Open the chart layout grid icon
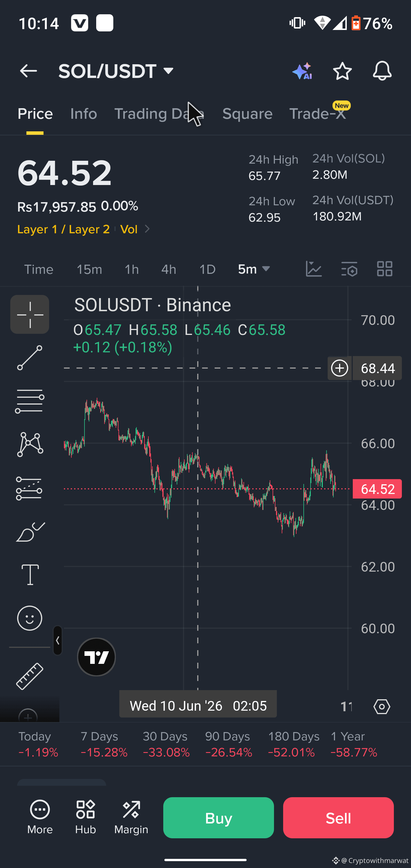The width and height of the screenshot is (411, 868). 384,269
